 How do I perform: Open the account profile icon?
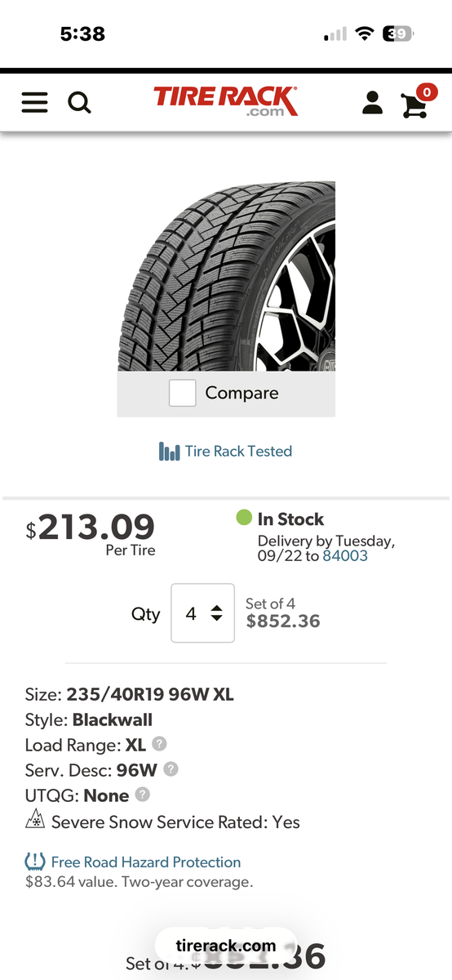point(372,102)
